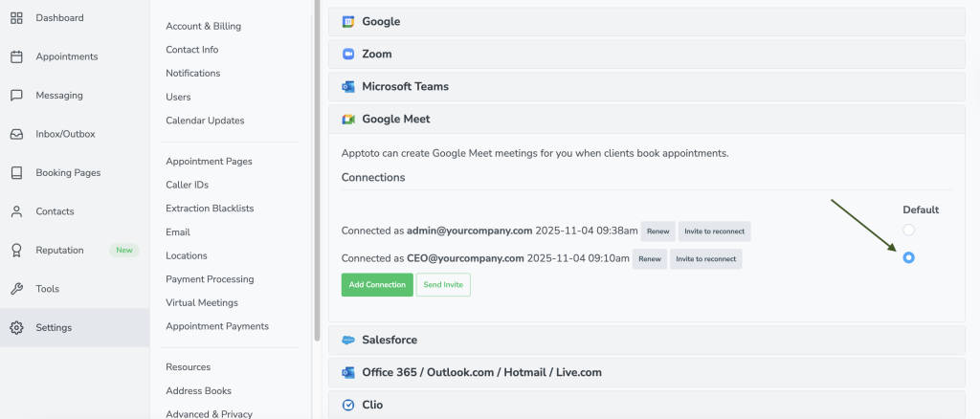Image resolution: width=980 pixels, height=419 pixels.
Task: Click the CEO@yourcompany.com email text
Action: (465, 258)
